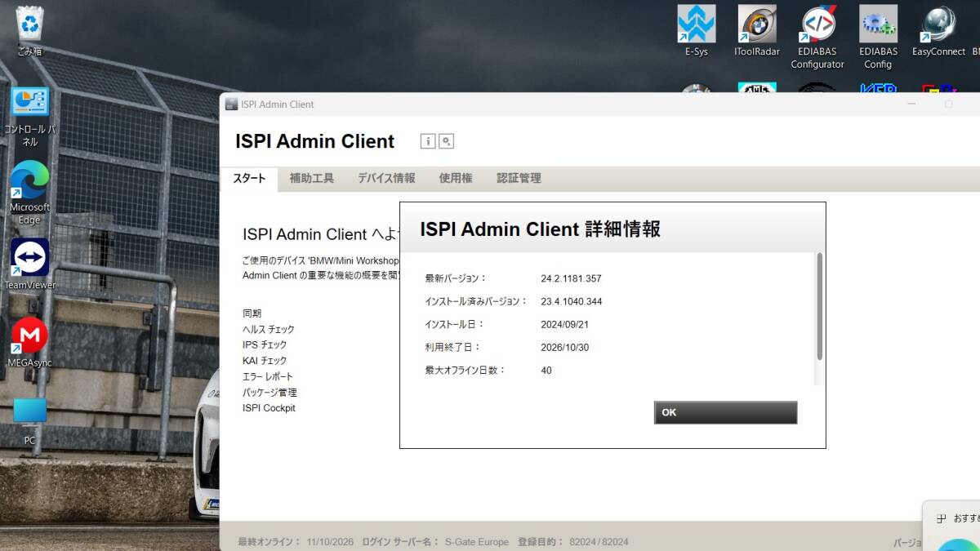Screen dimensions: 980x551
Task: Click the 最大オフライン日数 label
Action: click(465, 370)
